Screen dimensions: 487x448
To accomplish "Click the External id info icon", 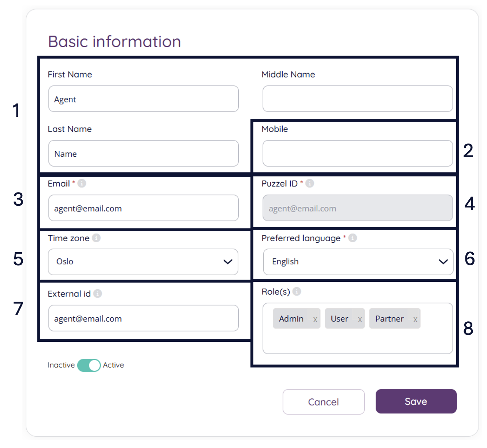I will 98,294.
